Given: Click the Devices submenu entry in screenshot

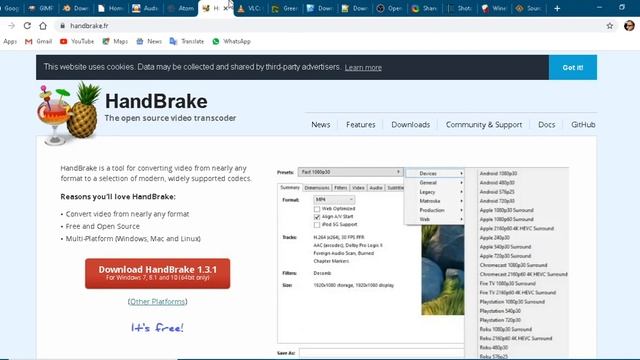Looking at the screenshot, I should (x=435, y=173).
